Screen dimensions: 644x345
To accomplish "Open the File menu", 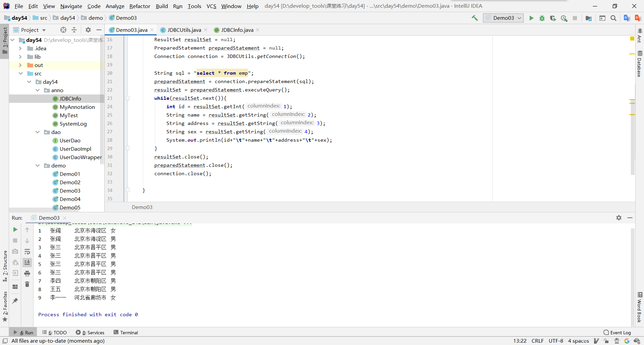I will coord(19,6).
